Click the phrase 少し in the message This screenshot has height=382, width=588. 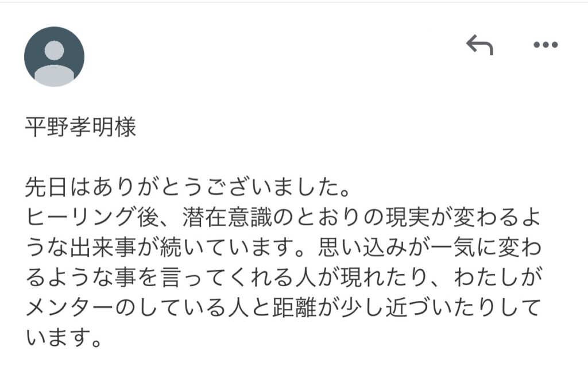[x=363, y=308]
